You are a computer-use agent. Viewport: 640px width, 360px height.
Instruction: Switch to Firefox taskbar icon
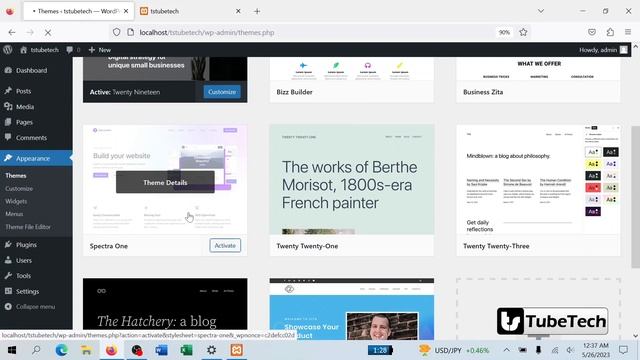pos(111,350)
